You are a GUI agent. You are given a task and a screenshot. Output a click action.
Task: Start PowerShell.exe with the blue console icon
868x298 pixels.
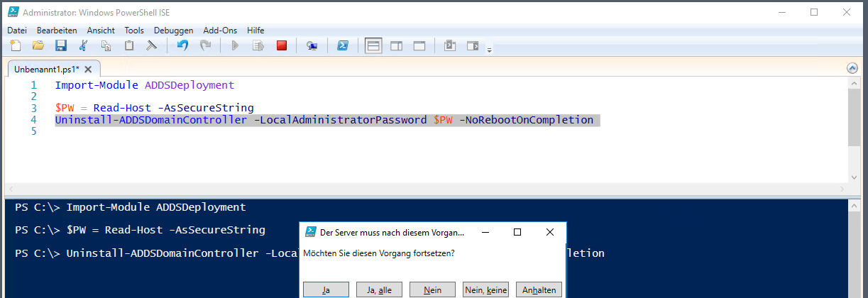(342, 46)
